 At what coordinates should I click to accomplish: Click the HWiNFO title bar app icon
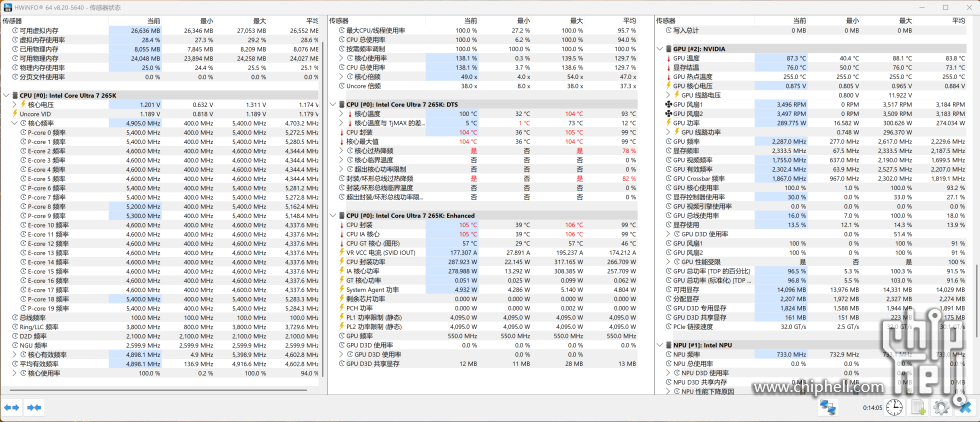coord(7,8)
